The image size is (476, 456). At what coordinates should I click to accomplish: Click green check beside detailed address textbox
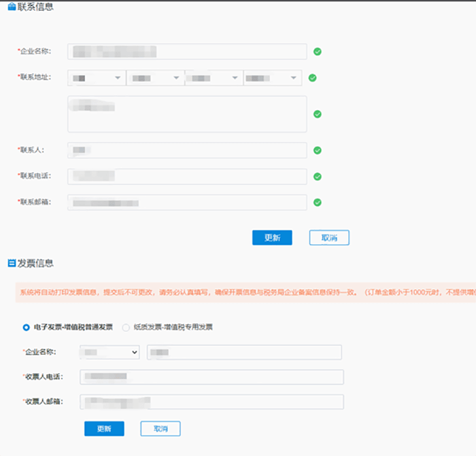tap(318, 114)
